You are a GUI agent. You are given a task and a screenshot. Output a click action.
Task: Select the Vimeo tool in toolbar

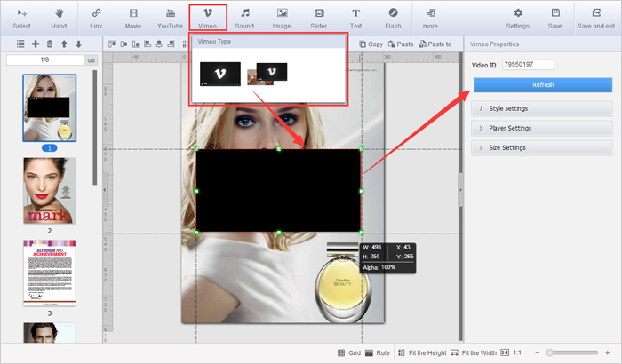(x=208, y=18)
